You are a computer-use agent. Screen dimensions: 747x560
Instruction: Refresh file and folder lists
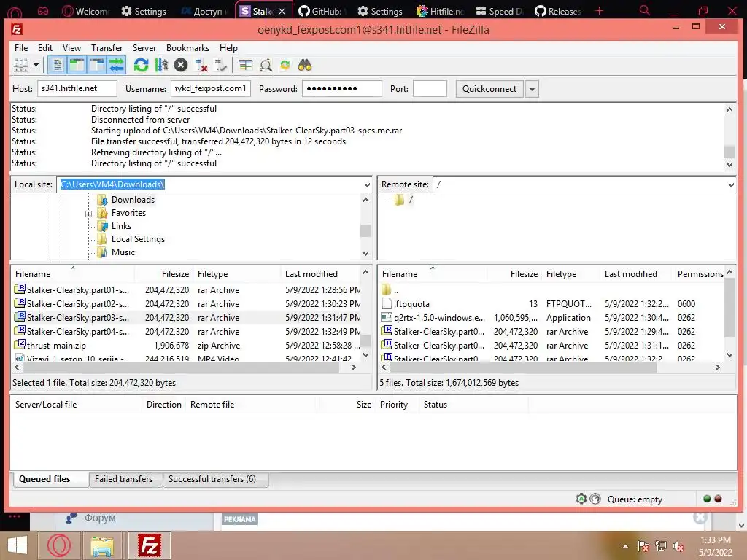141,65
